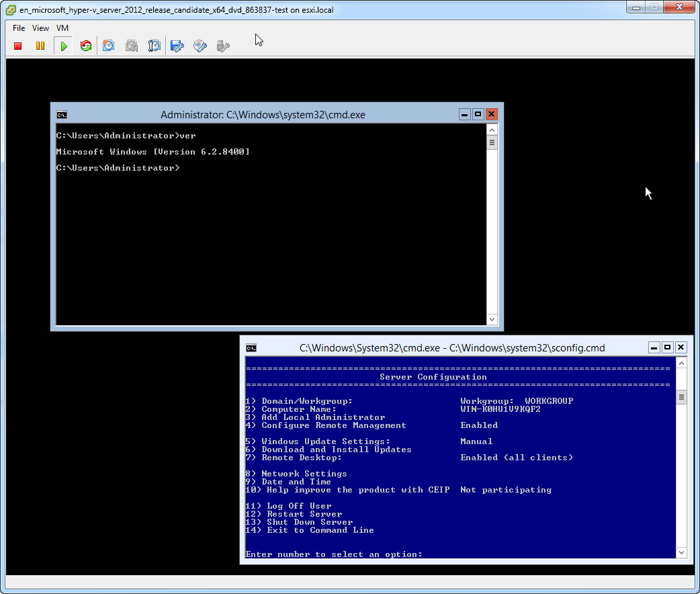Revert to the current snapshot icon
Screen dimensions: 700x594
coord(131,46)
